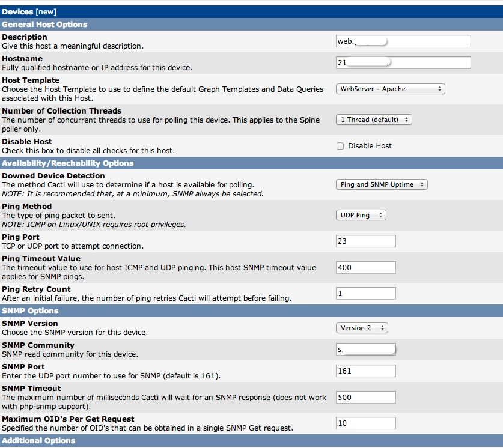Tick the Disable Host checkbox
503x448 pixels.
click(x=340, y=146)
